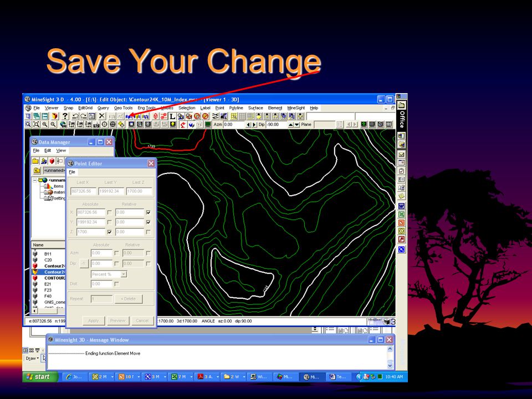Viewport: 532px width, 399px height.
Task: Click the yellow light bulb toolbar icon
Action: click(x=173, y=125)
